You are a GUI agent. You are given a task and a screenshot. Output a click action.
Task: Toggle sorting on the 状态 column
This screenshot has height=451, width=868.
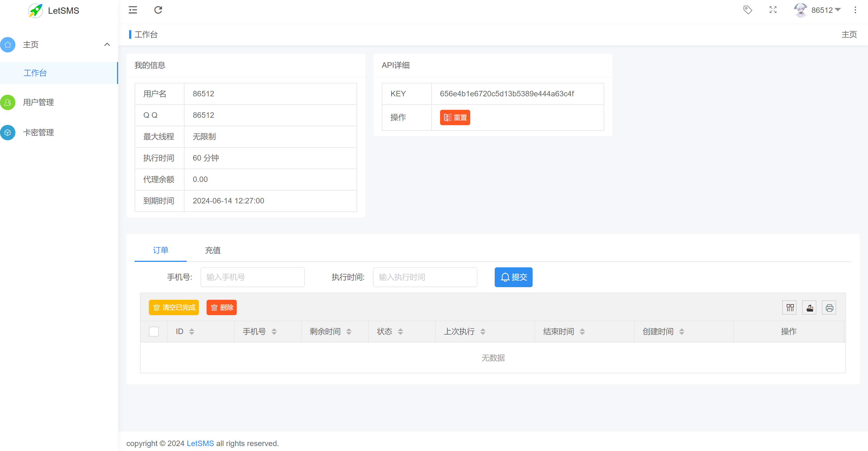pos(401,331)
